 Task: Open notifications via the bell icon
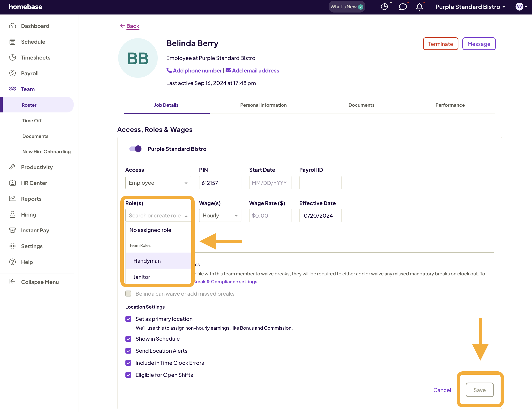tap(419, 7)
